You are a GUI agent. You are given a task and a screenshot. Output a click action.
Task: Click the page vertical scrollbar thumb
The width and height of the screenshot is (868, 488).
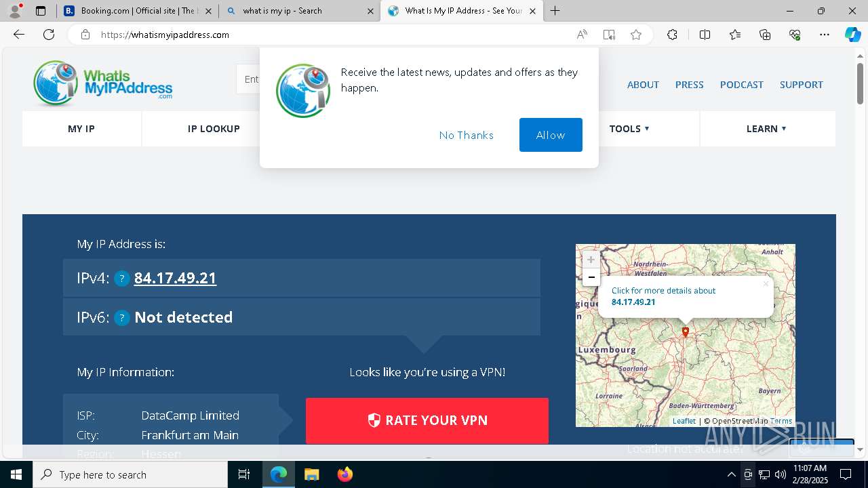pos(860,85)
